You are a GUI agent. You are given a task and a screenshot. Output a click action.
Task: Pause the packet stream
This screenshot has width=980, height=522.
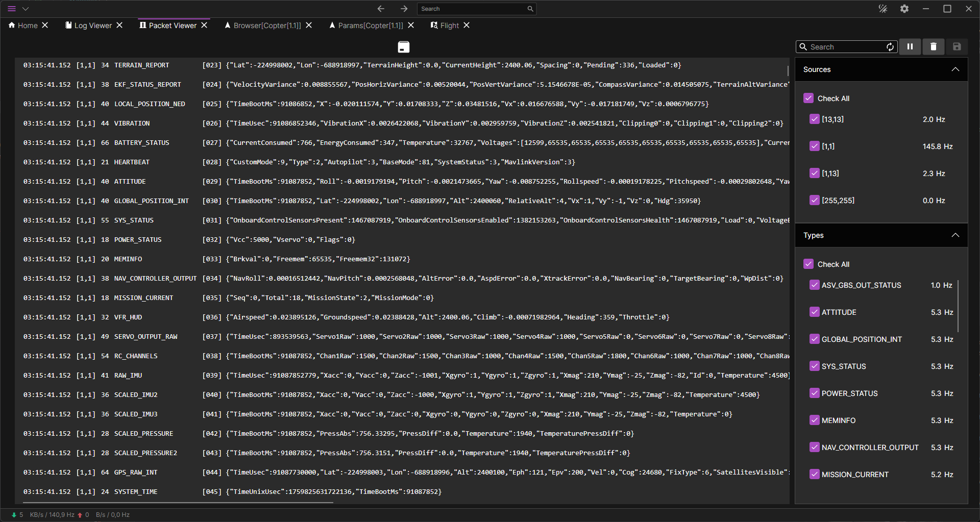pos(910,47)
